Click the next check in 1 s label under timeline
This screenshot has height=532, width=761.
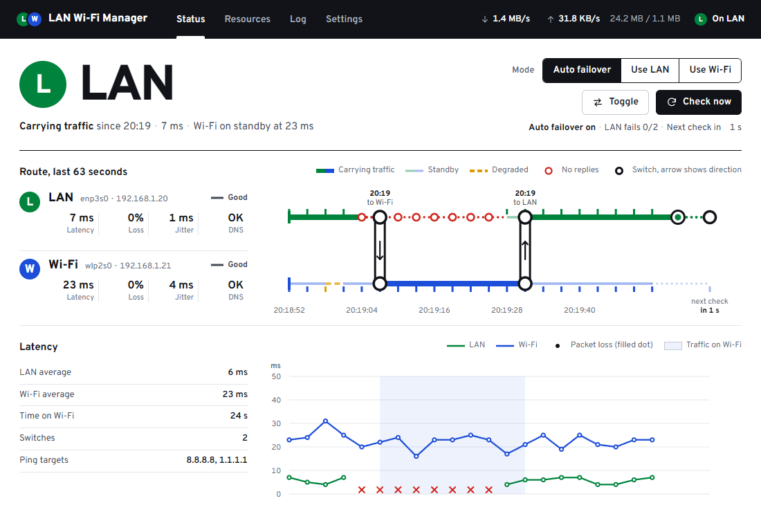click(710, 306)
